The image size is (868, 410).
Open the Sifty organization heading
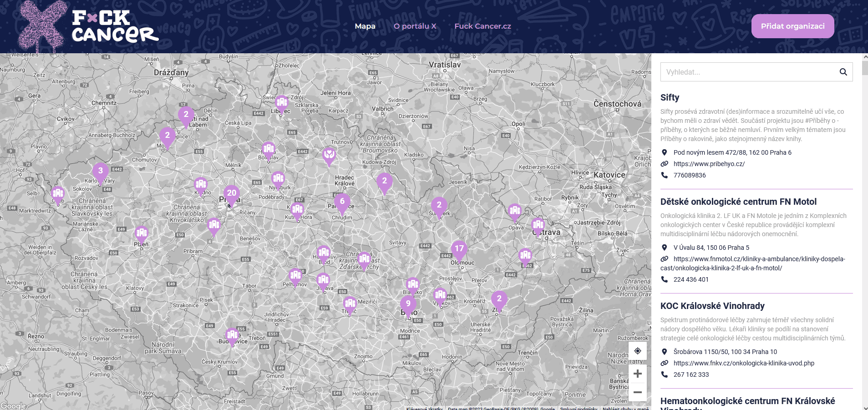coord(670,97)
